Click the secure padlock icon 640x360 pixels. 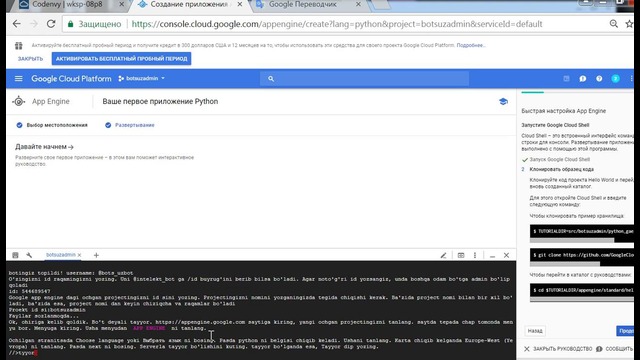click(70, 24)
